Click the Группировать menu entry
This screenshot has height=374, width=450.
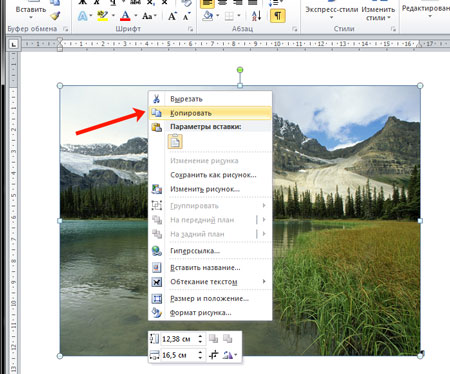[210, 206]
